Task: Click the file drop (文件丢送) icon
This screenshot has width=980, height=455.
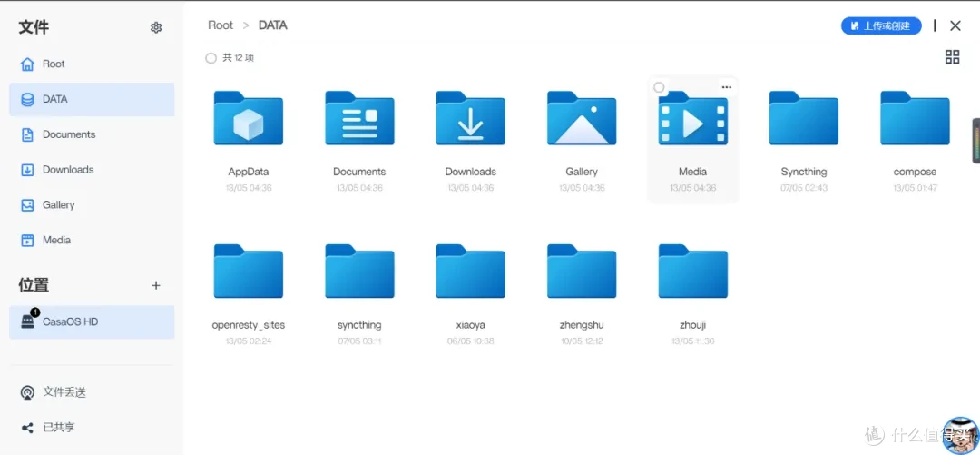Action: click(x=27, y=392)
